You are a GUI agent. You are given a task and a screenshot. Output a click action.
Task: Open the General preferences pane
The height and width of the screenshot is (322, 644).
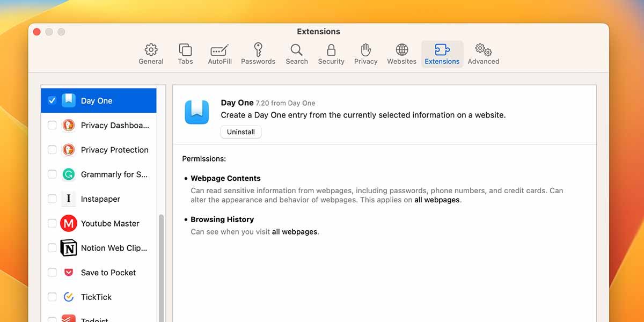[151, 54]
